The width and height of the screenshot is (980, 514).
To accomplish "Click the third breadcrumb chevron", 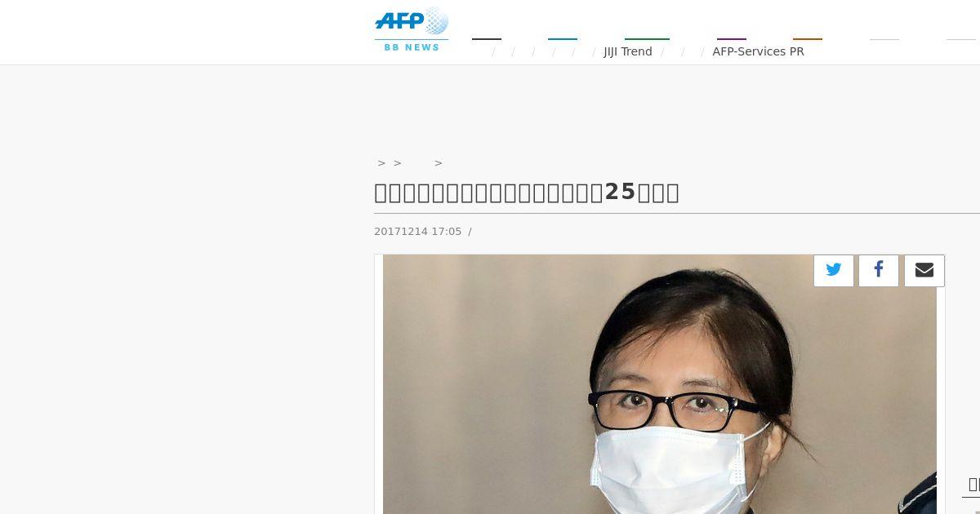I will pos(439,163).
